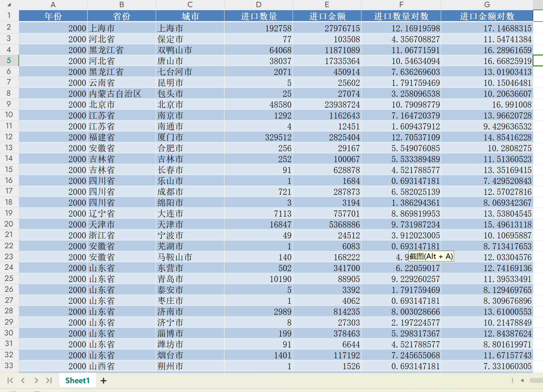Click the select-all corner triangle
The height and width of the screenshot is (392, 543).
tap(9, 5)
